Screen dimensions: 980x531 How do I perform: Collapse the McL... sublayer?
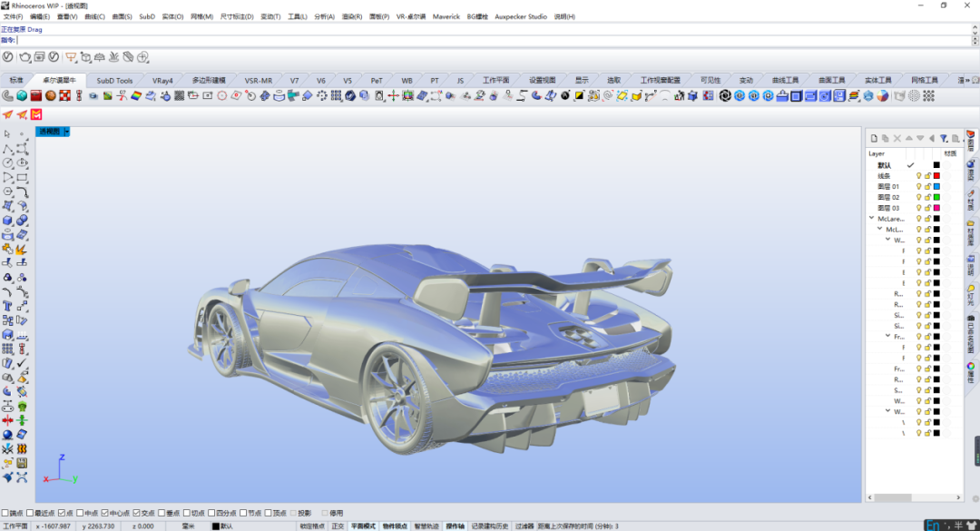tap(880, 229)
